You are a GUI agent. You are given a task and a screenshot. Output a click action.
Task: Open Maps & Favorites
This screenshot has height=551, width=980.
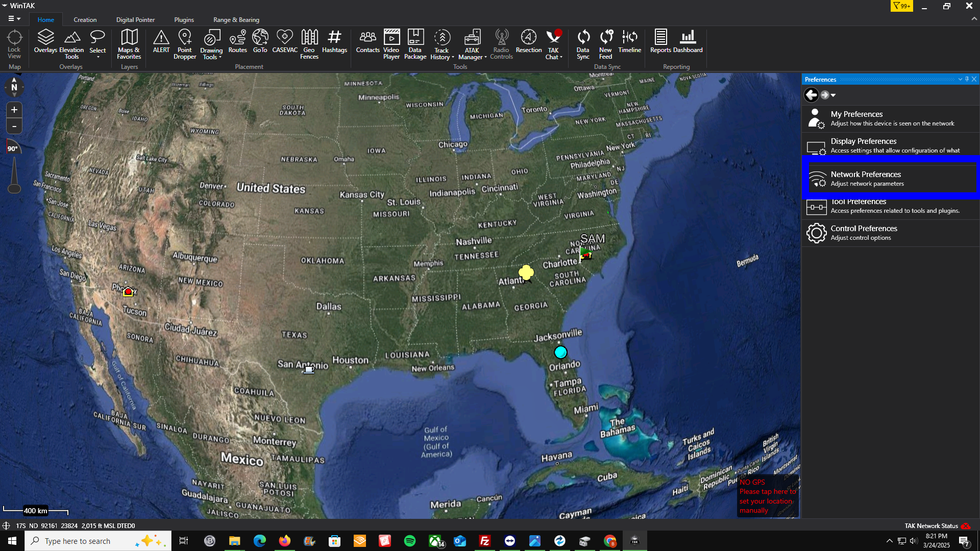[129, 44]
